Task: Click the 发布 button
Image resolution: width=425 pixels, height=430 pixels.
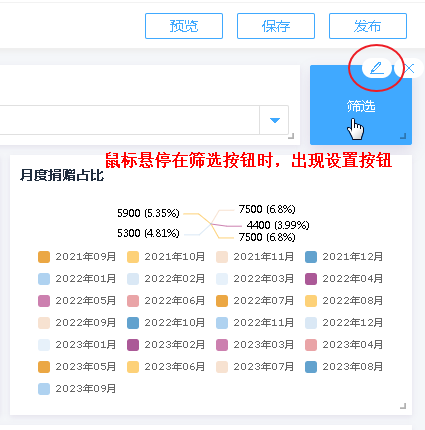Action: [x=368, y=26]
